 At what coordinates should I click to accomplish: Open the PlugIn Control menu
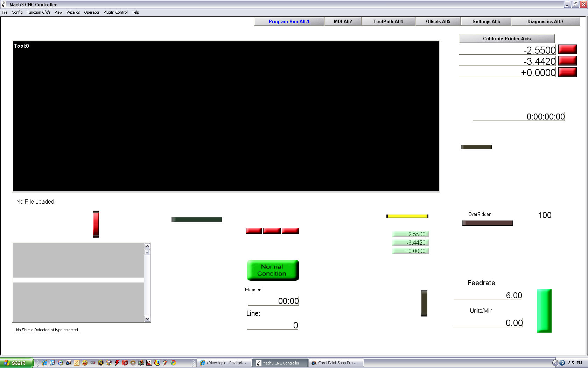115,12
